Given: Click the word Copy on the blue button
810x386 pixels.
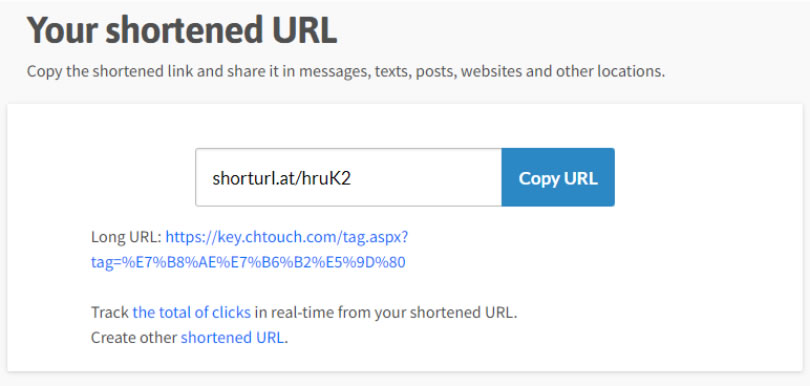Looking at the screenshot, I should (x=539, y=178).
